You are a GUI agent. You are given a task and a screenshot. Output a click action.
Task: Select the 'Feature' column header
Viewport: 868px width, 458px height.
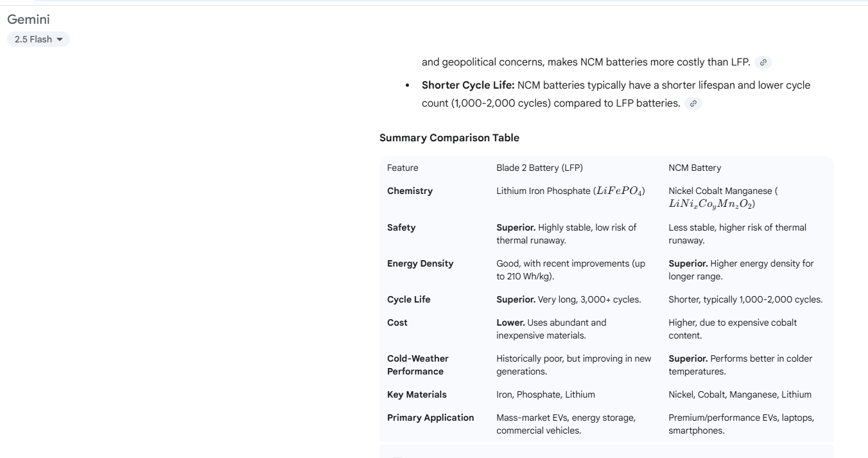tap(403, 168)
